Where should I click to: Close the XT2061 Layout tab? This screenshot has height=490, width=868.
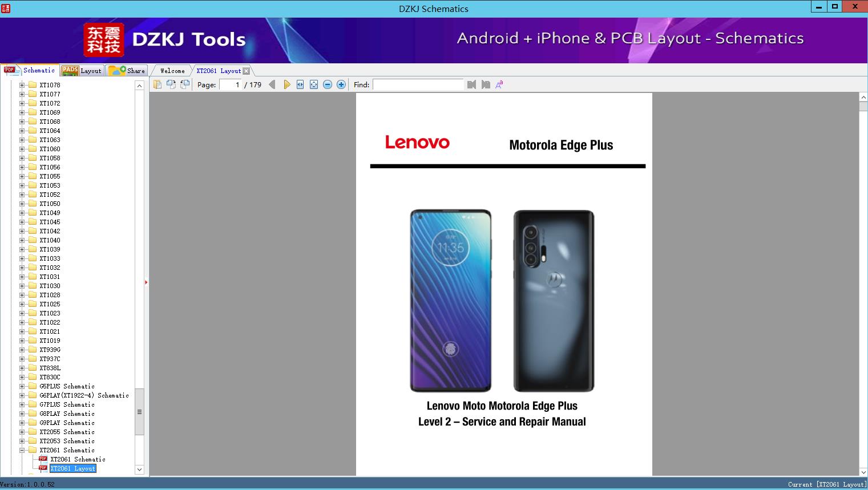pyautogui.click(x=246, y=71)
